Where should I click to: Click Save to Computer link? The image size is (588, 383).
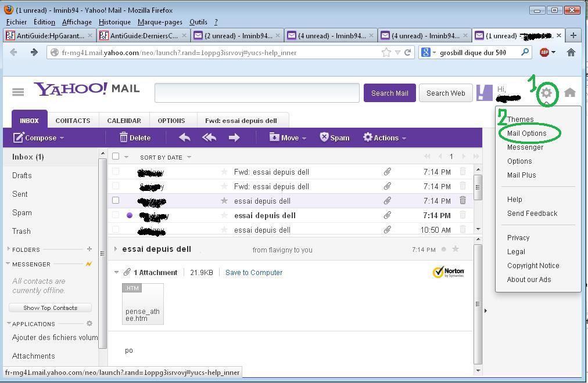click(254, 273)
